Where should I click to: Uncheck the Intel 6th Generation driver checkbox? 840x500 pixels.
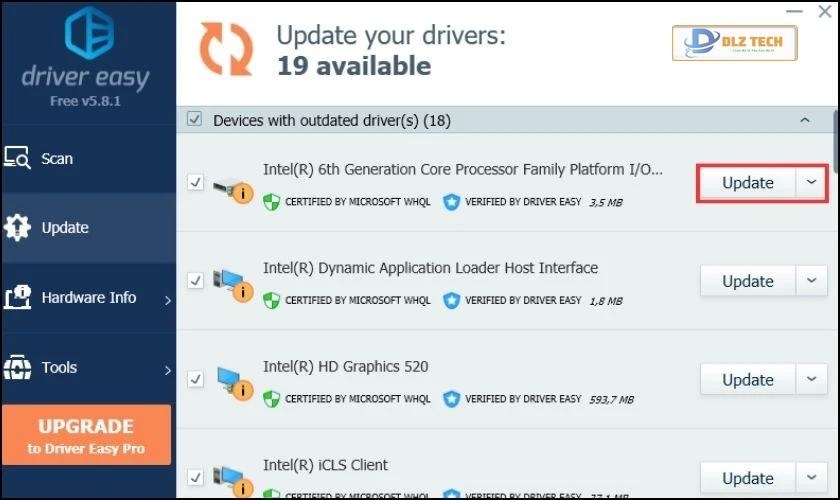pyautogui.click(x=195, y=183)
